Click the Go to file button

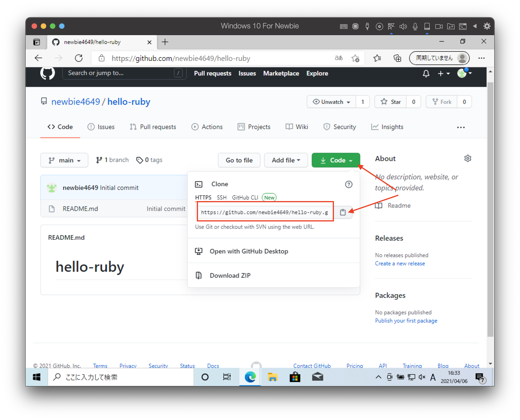point(239,160)
